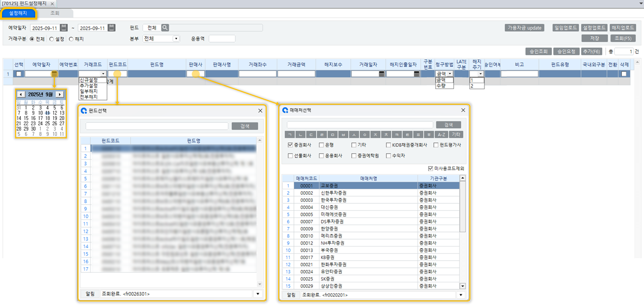Click the 일임업로드 button
This screenshot has height=307, width=644.
pyautogui.click(x=565, y=28)
